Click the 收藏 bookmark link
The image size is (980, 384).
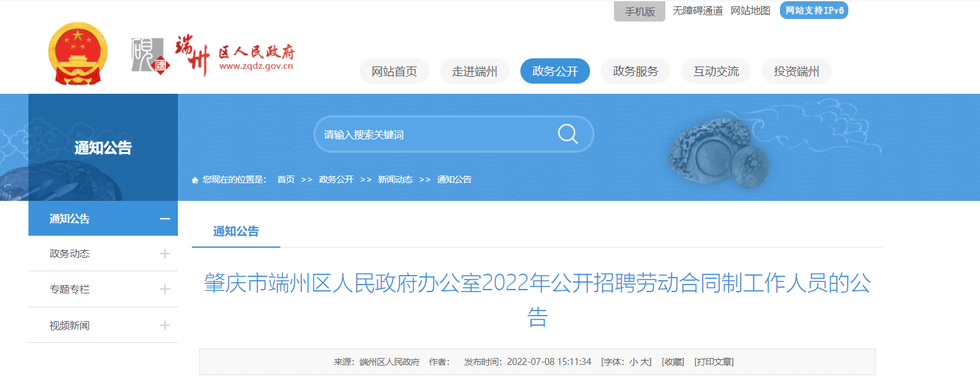pos(672,362)
